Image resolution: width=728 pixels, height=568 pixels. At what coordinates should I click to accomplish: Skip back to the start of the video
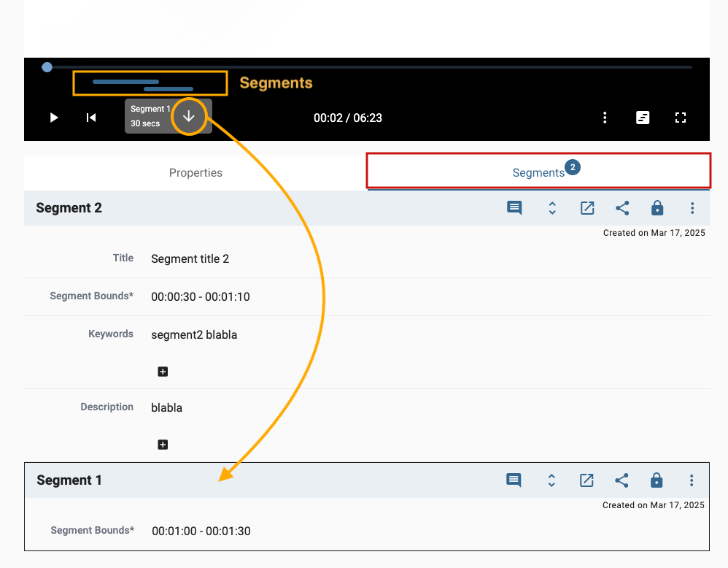tap(90, 118)
